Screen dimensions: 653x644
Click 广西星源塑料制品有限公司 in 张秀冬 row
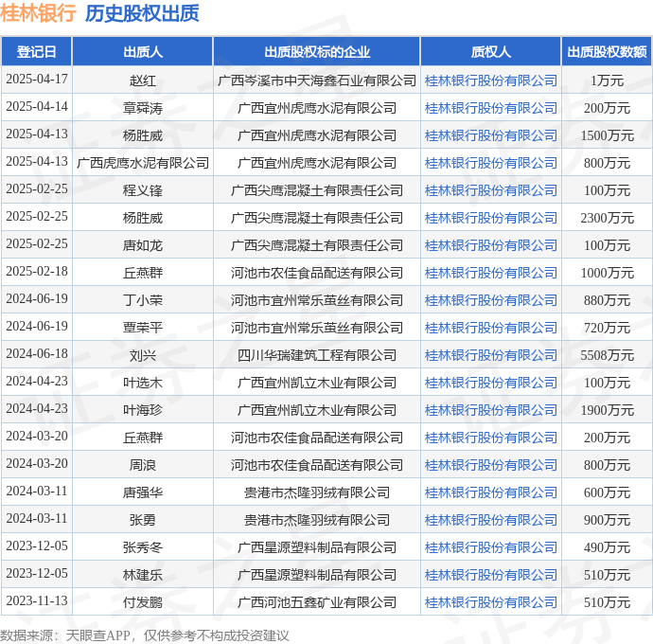pos(317,547)
